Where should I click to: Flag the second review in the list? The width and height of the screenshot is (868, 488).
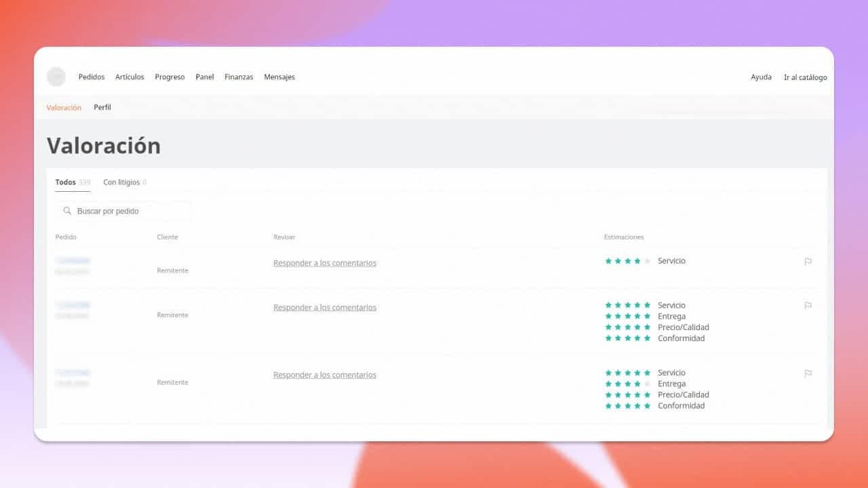(x=808, y=306)
